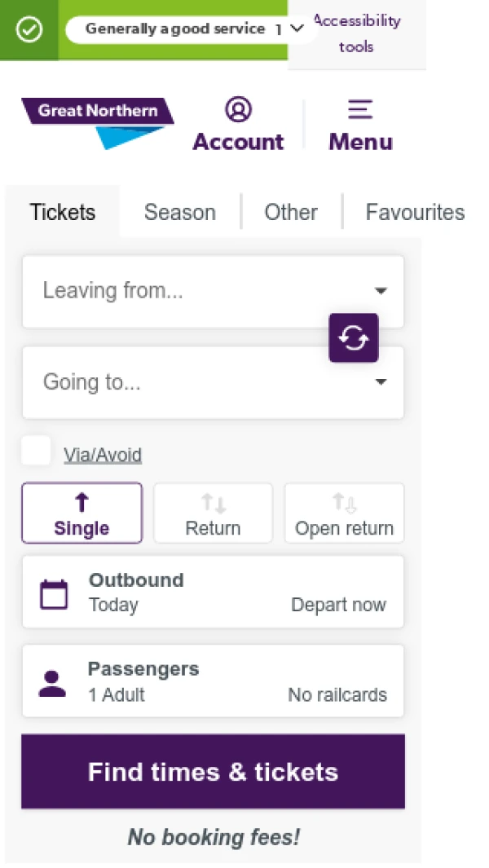Screen dimensions: 489x868
Task: Expand the service status chevron
Action: click(297, 29)
